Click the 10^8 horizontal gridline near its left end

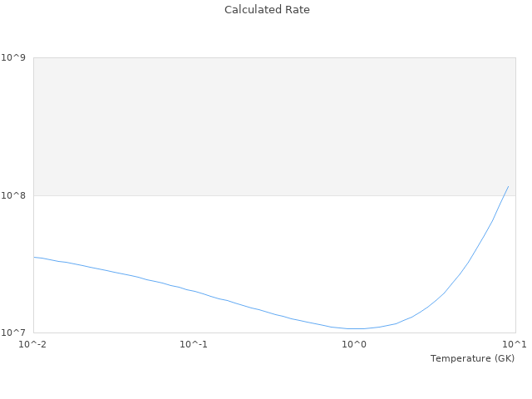[50, 195]
